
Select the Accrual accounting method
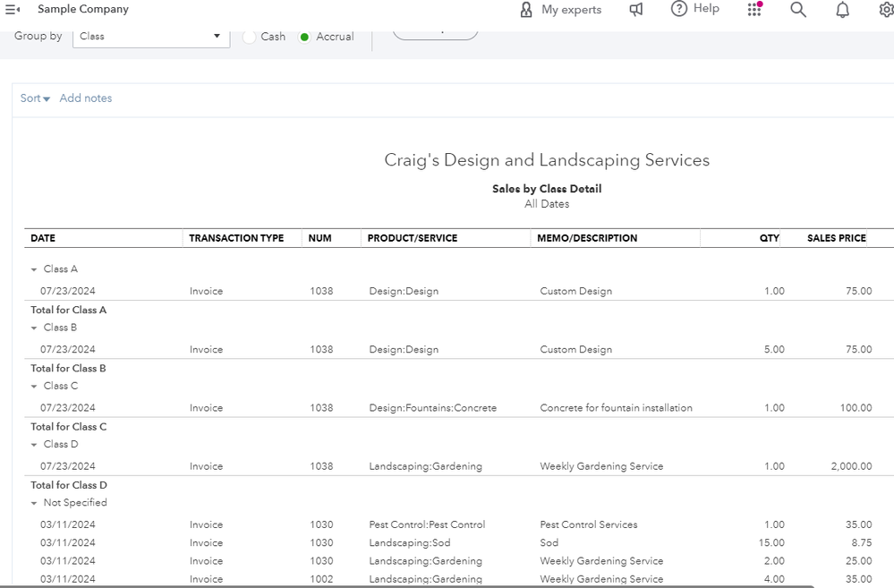click(x=305, y=37)
